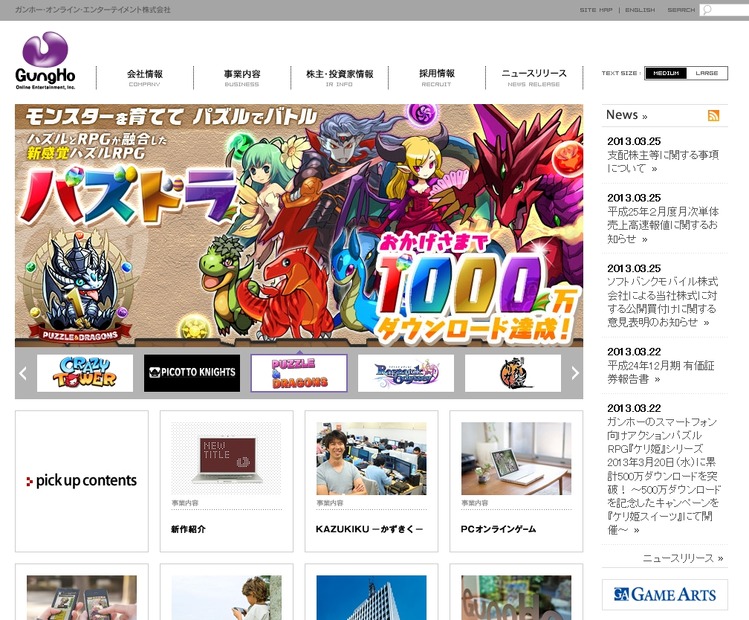The width and height of the screenshot is (749, 620).
Task: Click the pick up contents card
Action: coord(82,481)
